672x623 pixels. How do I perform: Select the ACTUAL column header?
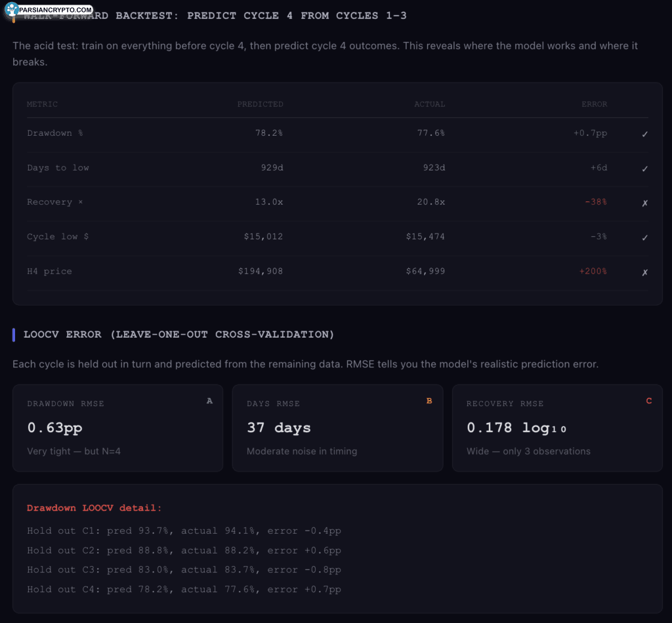click(429, 104)
